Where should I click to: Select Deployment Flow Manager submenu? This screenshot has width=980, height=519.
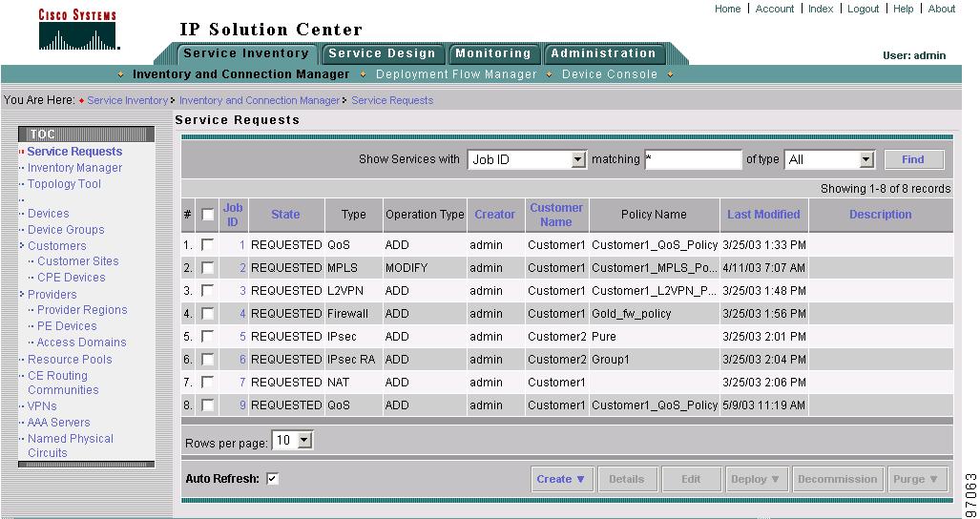point(457,74)
